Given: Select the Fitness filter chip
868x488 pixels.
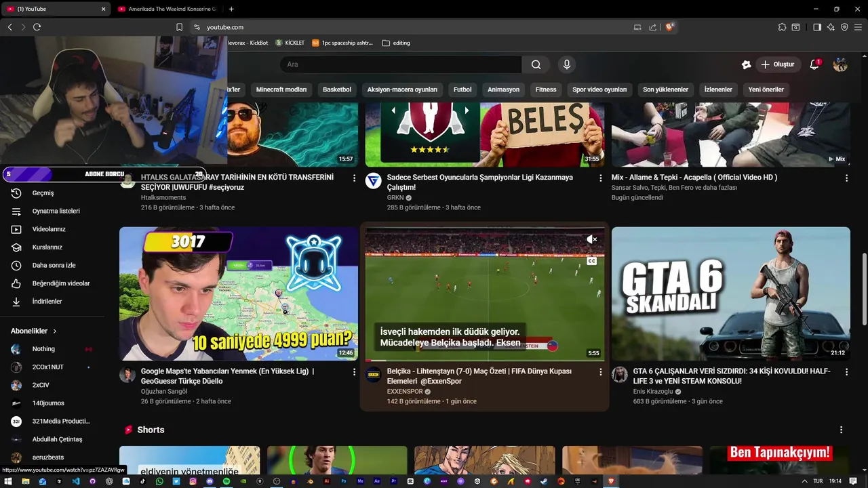Looking at the screenshot, I should coord(546,89).
